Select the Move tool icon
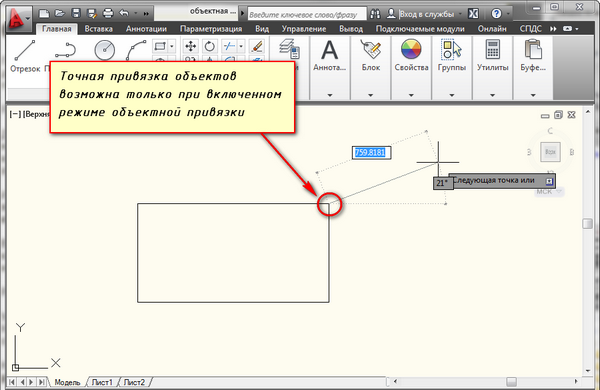600x390 pixels. [190, 46]
